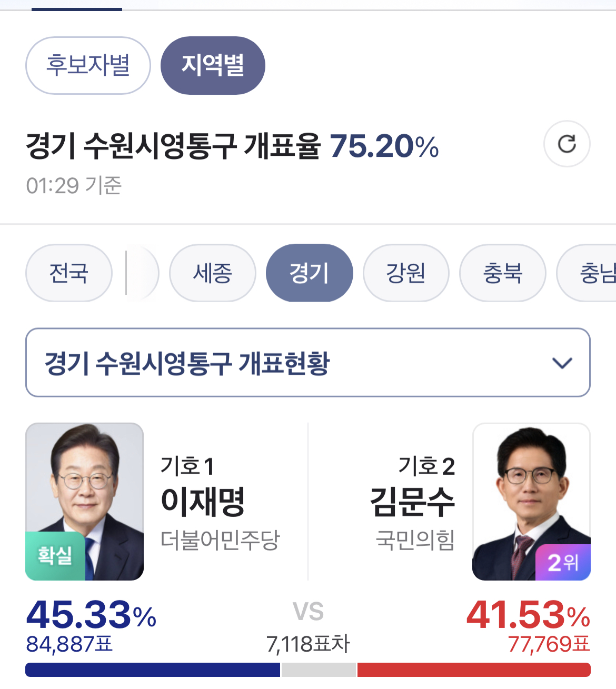Click the blue vote share bar
The height and width of the screenshot is (689, 616).
pyautogui.click(x=153, y=670)
